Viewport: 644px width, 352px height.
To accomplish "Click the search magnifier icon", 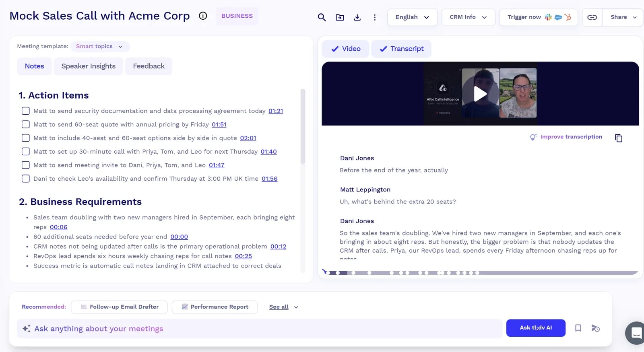I will (322, 17).
